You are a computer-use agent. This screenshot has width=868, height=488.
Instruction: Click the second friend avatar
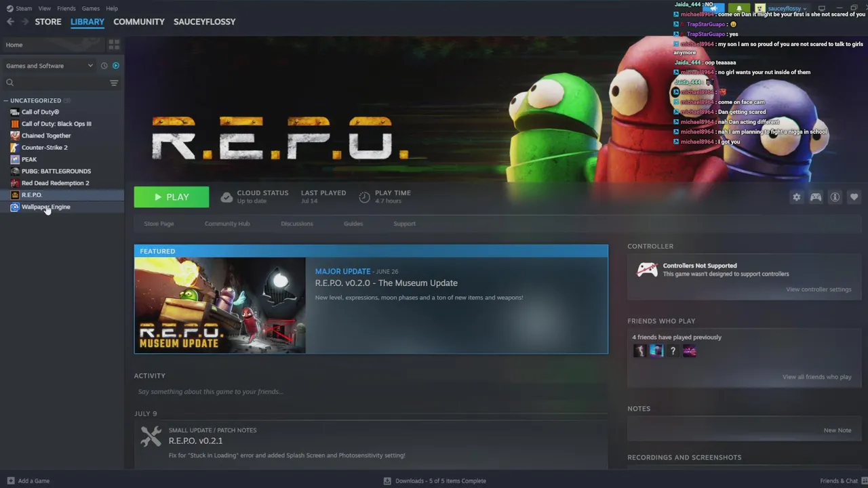click(x=656, y=350)
